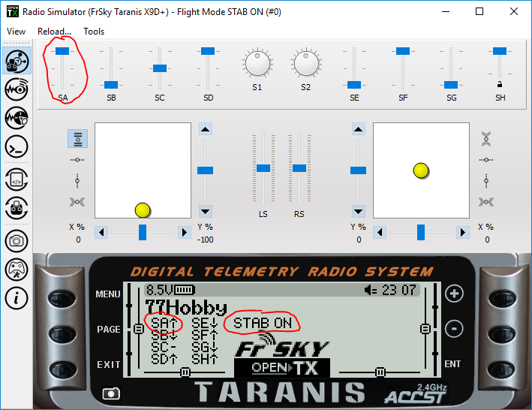Open the radio outputs view icon in sidebar
The width and height of the screenshot is (532, 410).
coord(17,89)
